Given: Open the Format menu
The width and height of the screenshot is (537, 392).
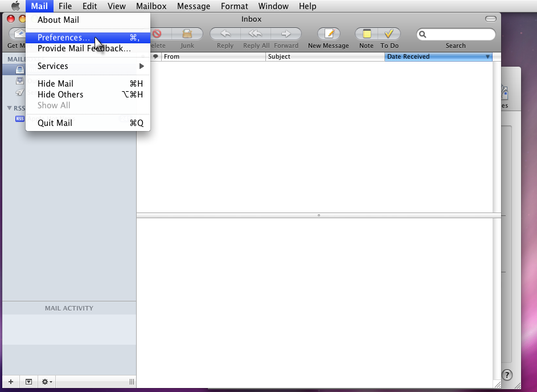Looking at the screenshot, I should 234,6.
